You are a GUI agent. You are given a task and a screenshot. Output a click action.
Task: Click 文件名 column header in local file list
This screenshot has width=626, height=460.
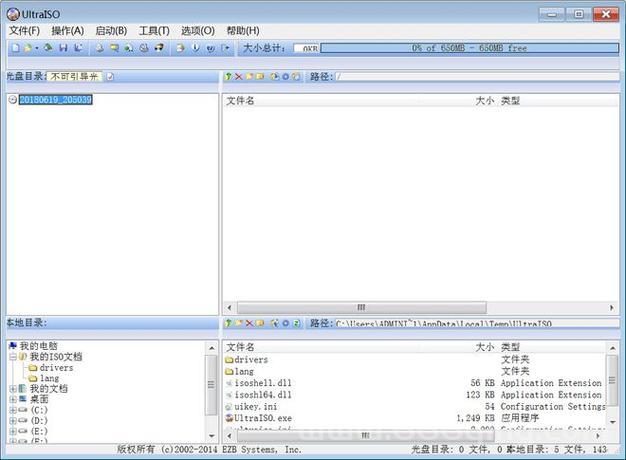pos(240,347)
